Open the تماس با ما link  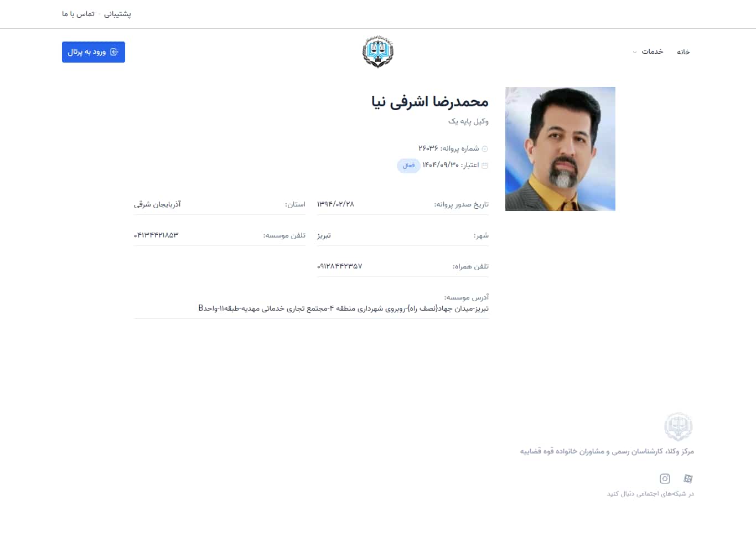pyautogui.click(x=77, y=13)
